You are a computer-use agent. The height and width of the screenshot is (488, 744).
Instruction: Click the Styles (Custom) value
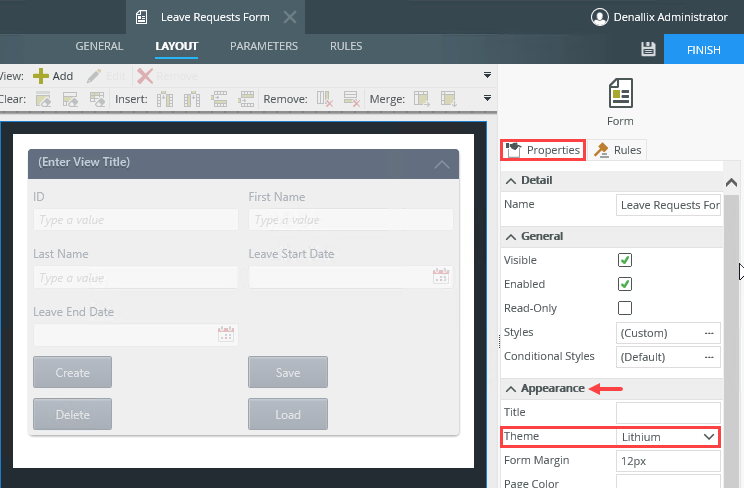(x=644, y=333)
